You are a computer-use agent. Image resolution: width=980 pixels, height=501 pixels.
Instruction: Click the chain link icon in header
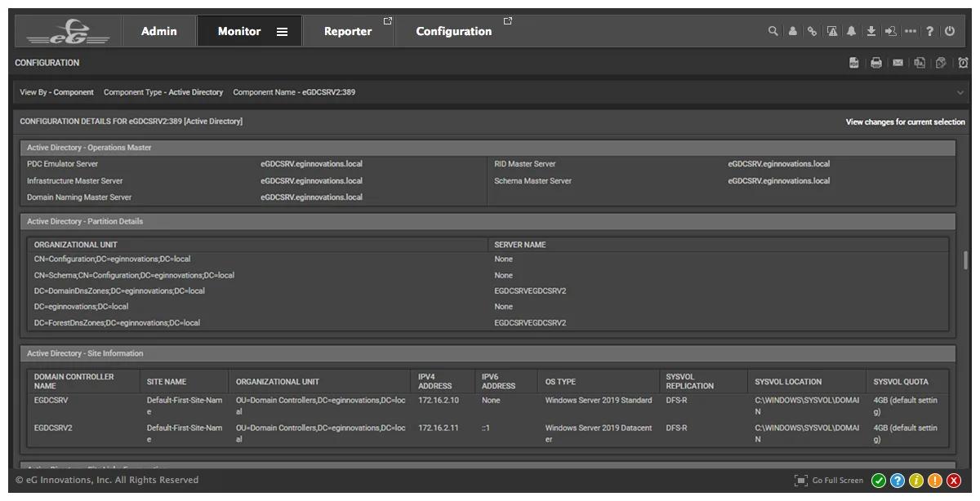click(812, 31)
